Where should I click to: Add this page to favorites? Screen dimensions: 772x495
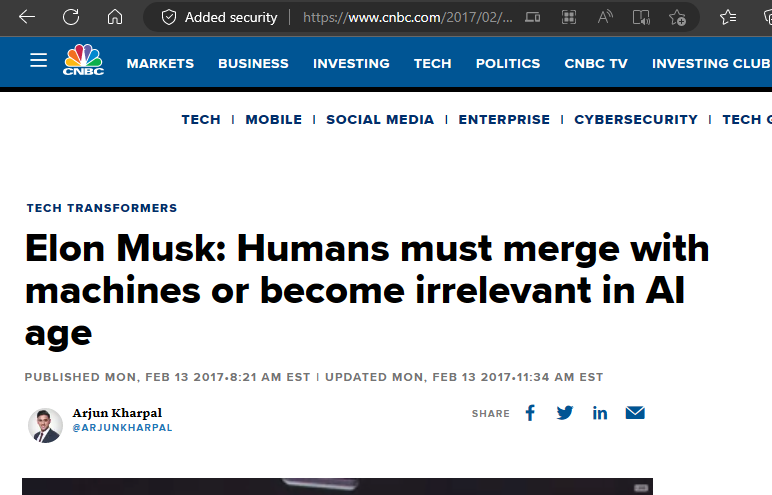[x=677, y=17]
